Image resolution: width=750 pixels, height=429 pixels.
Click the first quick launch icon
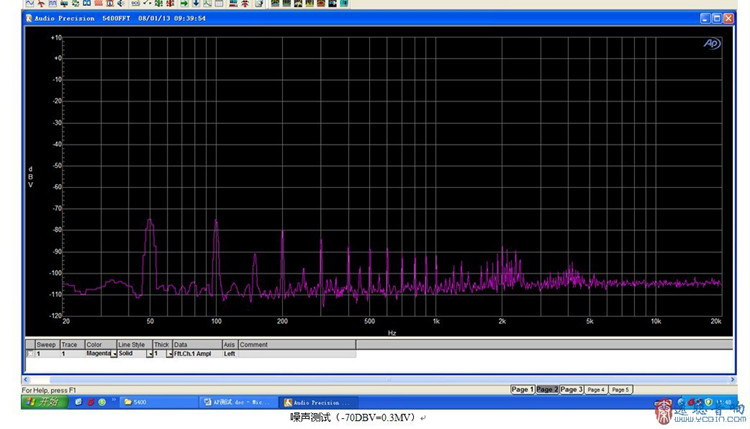tap(78, 402)
